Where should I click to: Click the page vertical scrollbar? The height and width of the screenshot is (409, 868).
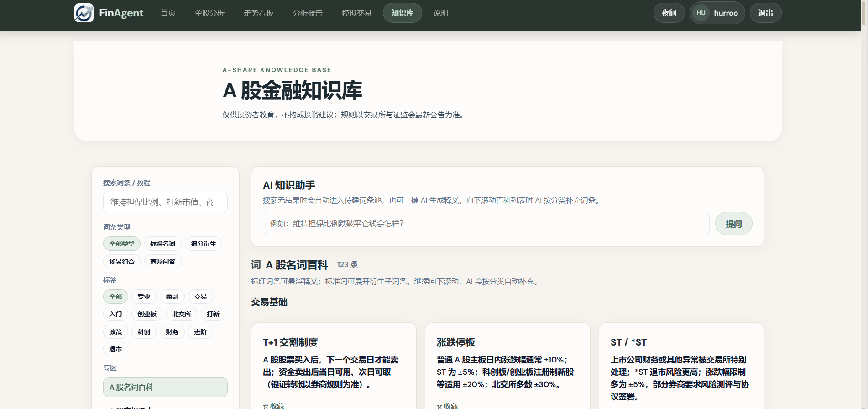click(863, 13)
